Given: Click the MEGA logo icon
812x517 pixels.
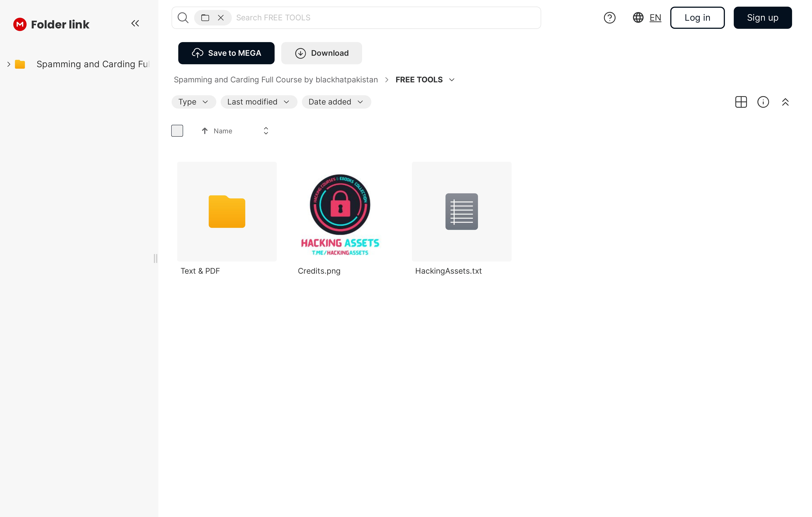Looking at the screenshot, I should (x=20, y=24).
